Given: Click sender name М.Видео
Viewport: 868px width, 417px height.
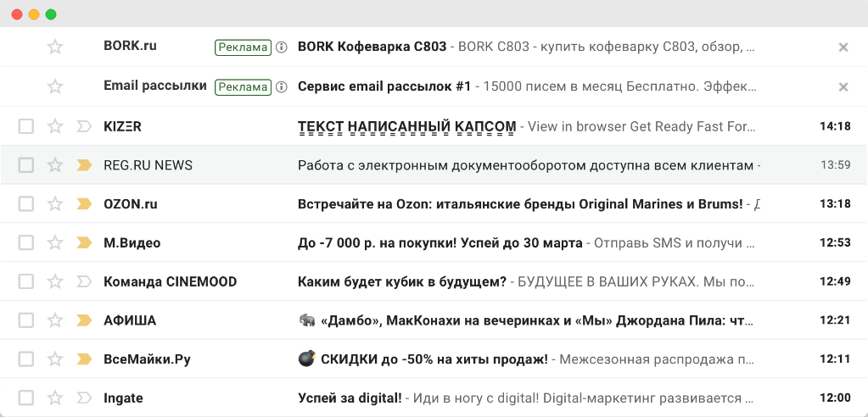Looking at the screenshot, I should pos(132,242).
